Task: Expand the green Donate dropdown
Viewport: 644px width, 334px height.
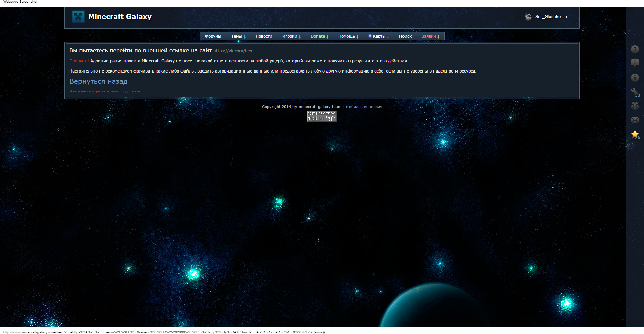Action: (319, 36)
